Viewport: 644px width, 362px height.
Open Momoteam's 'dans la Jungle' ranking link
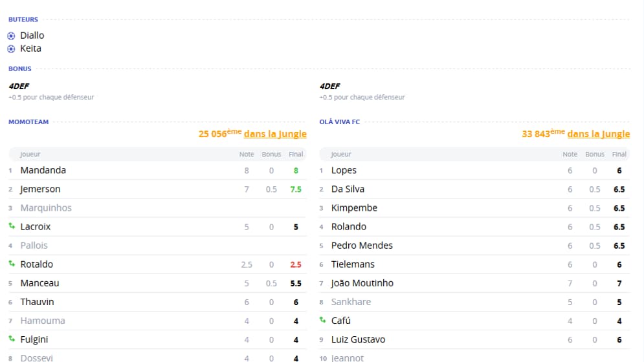tap(275, 134)
